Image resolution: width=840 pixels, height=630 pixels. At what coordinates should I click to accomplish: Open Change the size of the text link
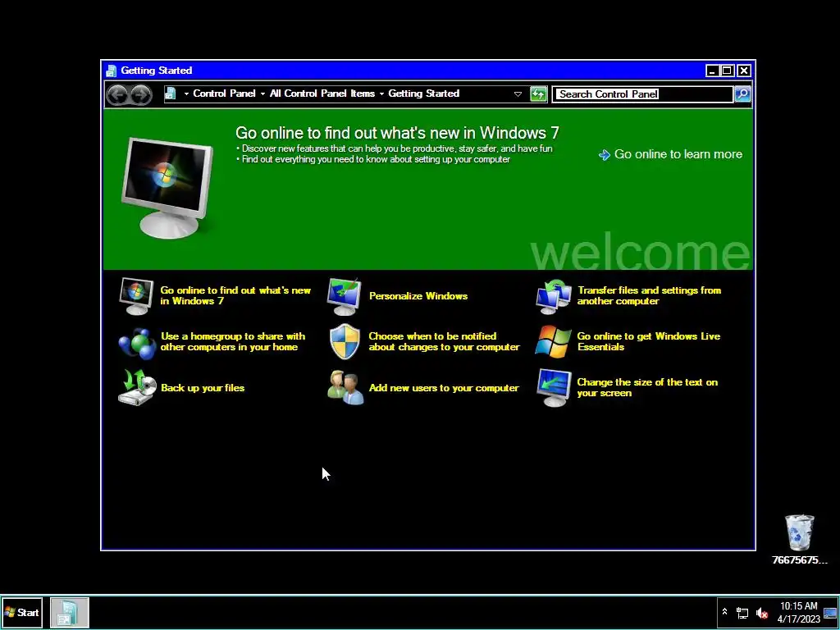pos(647,388)
